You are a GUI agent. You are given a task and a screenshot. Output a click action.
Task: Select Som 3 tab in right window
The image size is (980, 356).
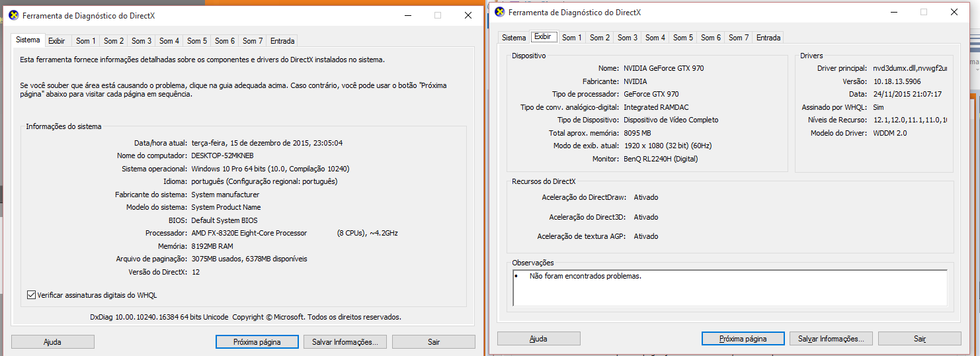pos(628,38)
